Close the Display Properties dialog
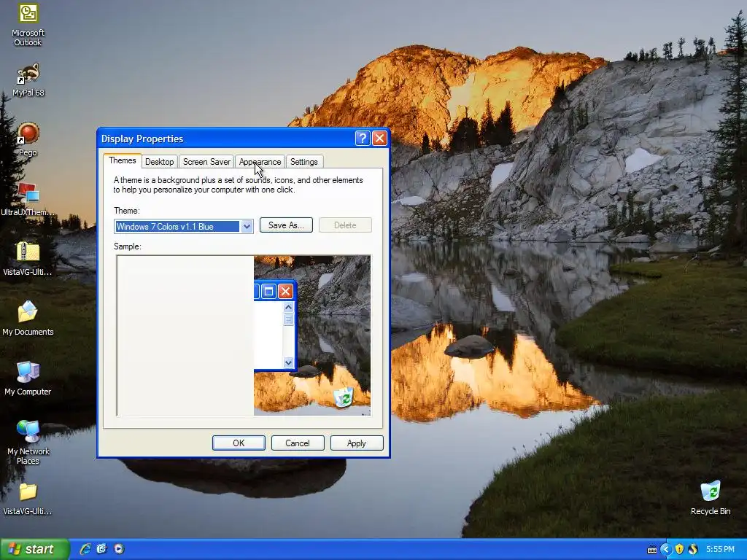This screenshot has width=747, height=560. point(379,139)
